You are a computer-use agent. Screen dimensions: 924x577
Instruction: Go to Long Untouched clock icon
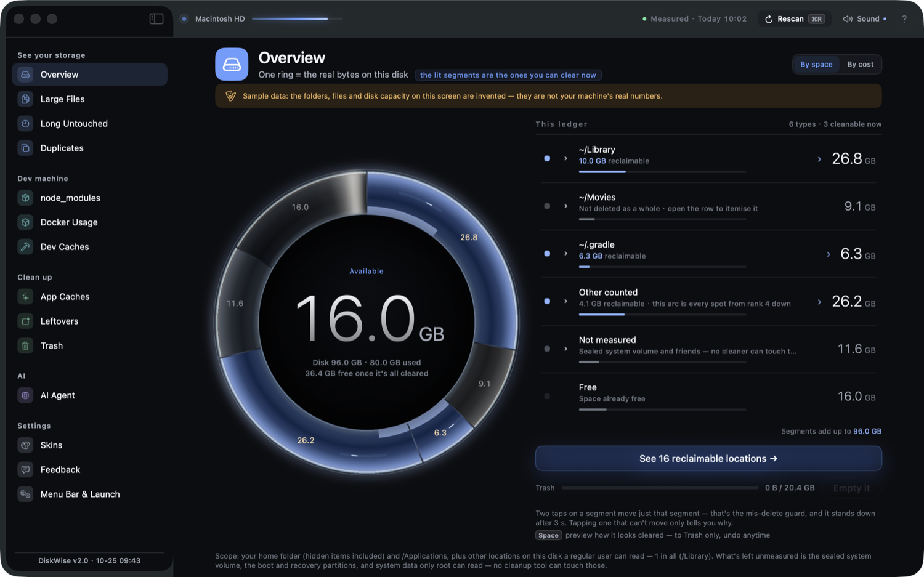point(25,124)
